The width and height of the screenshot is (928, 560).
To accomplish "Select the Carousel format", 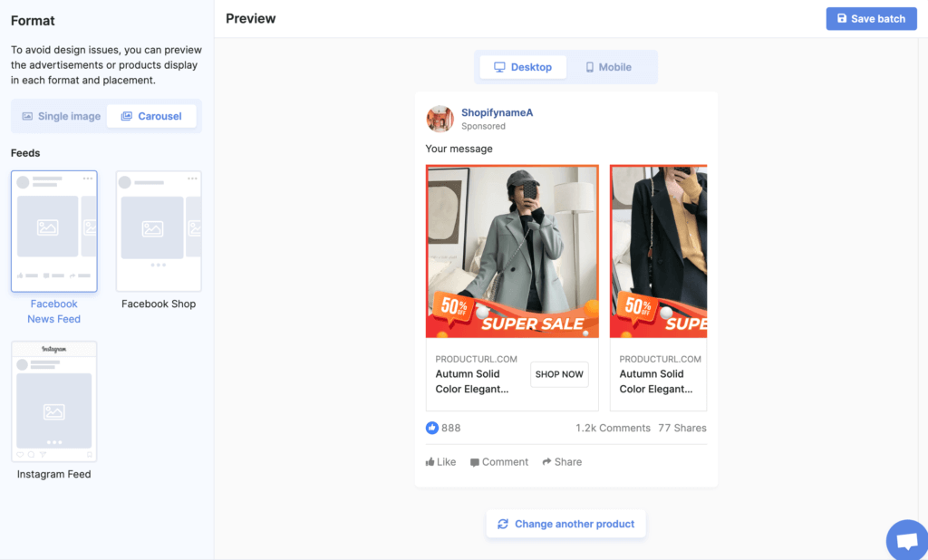I will (151, 116).
